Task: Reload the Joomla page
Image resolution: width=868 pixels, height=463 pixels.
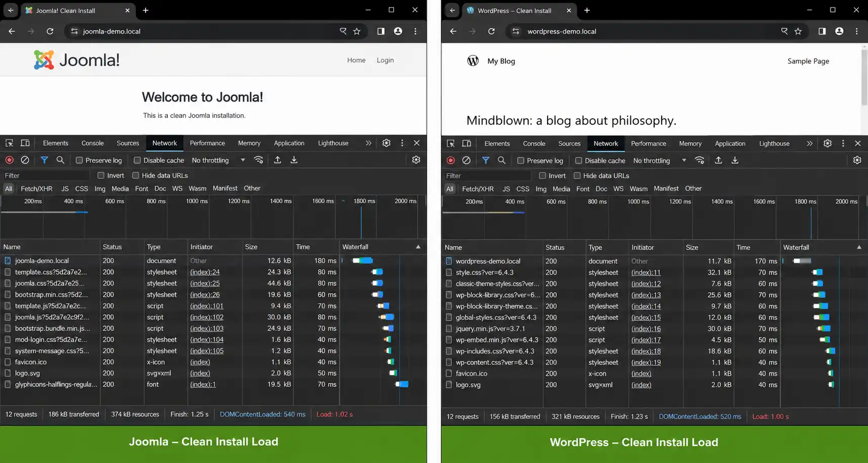Action: 50,31
